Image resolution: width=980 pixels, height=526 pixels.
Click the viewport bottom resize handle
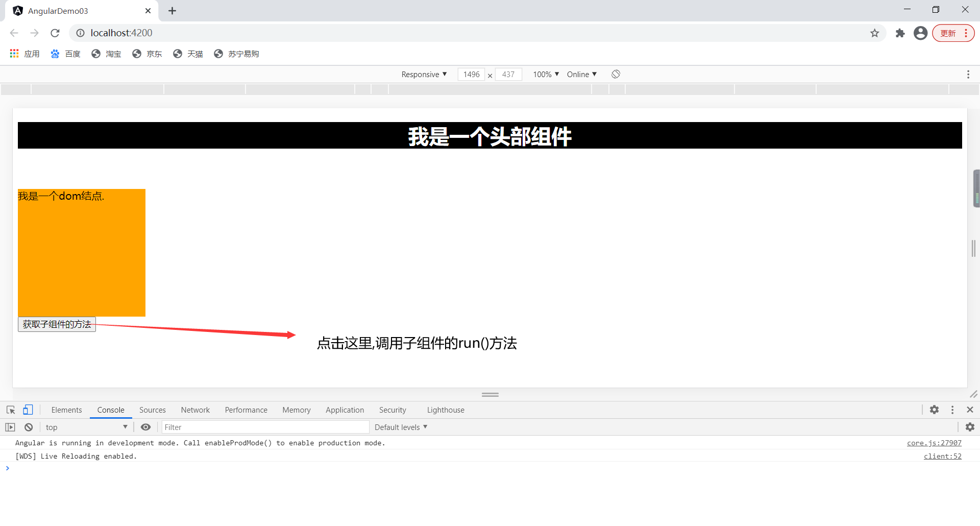490,395
